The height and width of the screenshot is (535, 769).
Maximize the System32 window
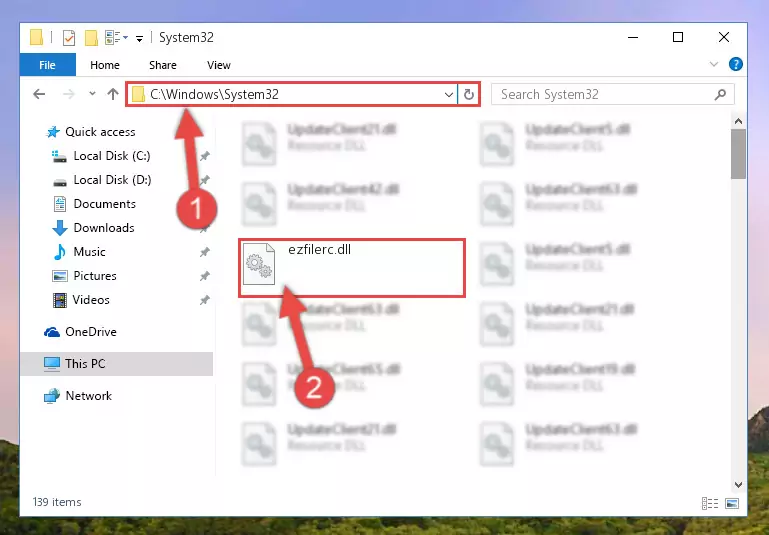(678, 37)
